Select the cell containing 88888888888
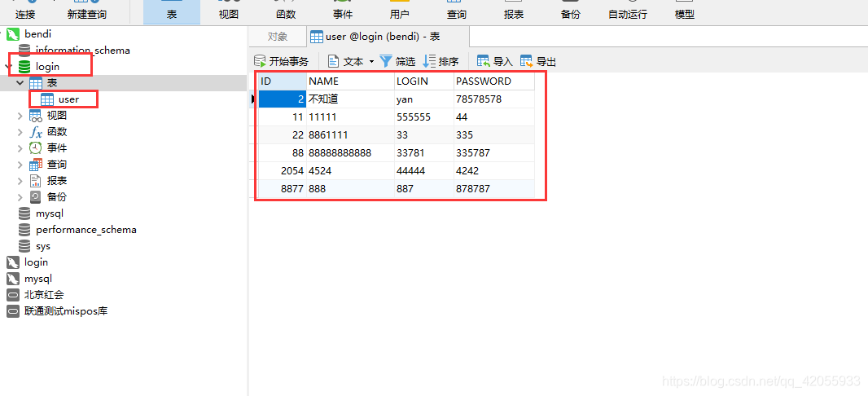The width and height of the screenshot is (868, 396). click(351, 153)
